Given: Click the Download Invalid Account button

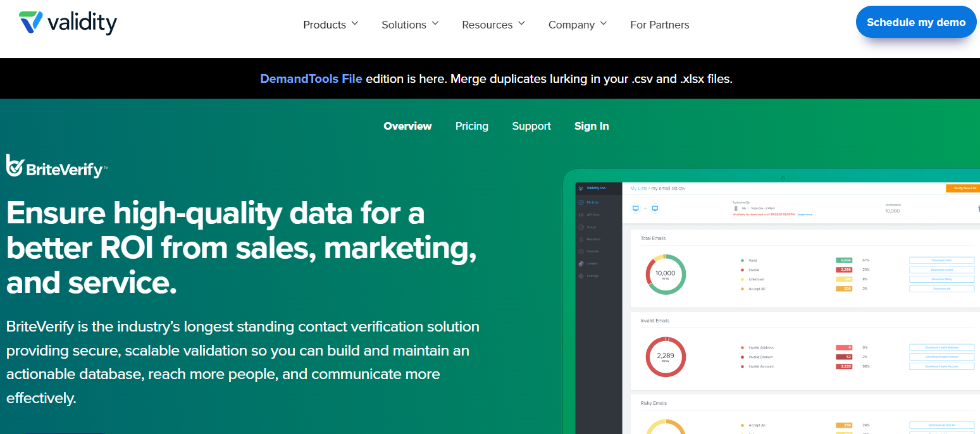Looking at the screenshot, I should [941, 366].
